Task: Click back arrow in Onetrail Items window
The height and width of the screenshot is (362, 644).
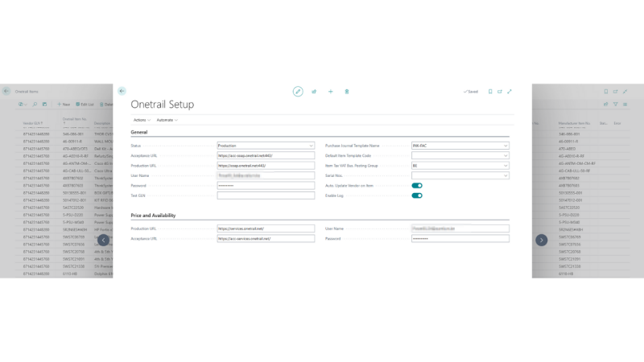Action: (6, 91)
